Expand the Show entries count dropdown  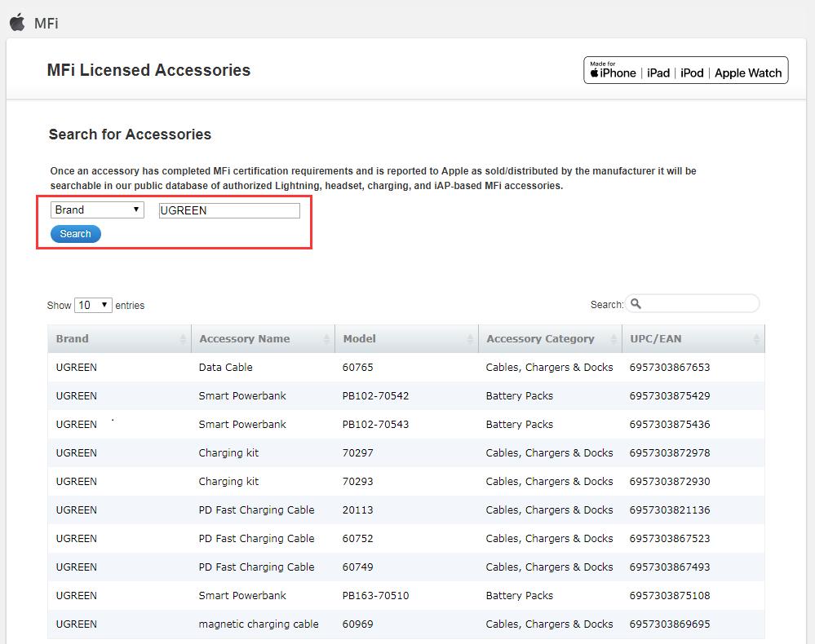(x=93, y=305)
